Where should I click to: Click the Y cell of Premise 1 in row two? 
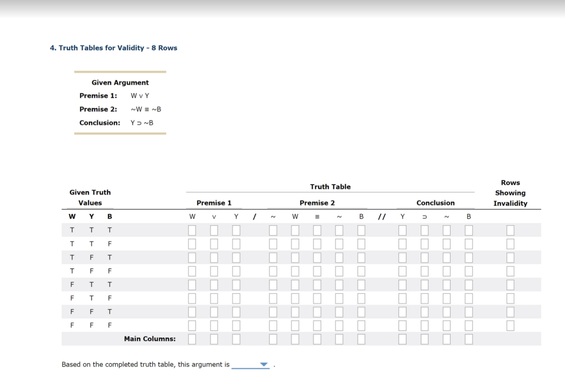(x=236, y=244)
